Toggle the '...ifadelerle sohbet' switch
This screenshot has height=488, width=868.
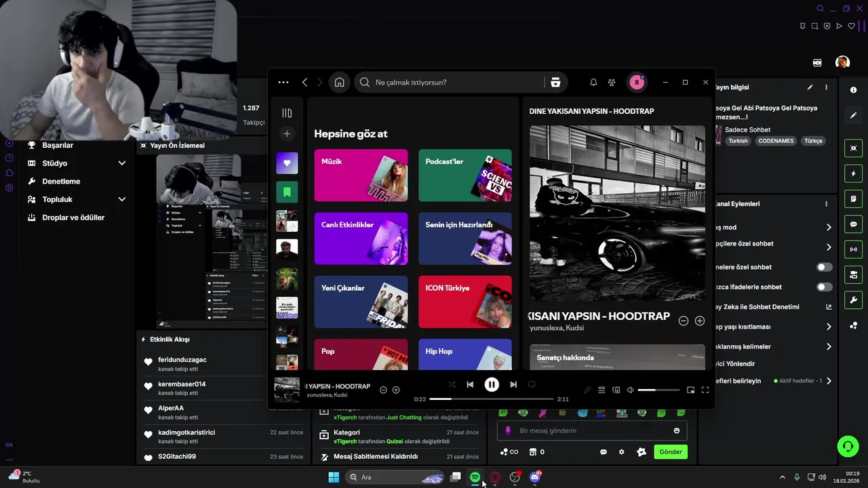pyautogui.click(x=824, y=287)
